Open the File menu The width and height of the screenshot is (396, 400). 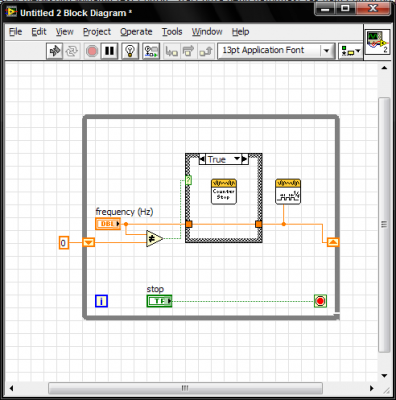[15, 32]
